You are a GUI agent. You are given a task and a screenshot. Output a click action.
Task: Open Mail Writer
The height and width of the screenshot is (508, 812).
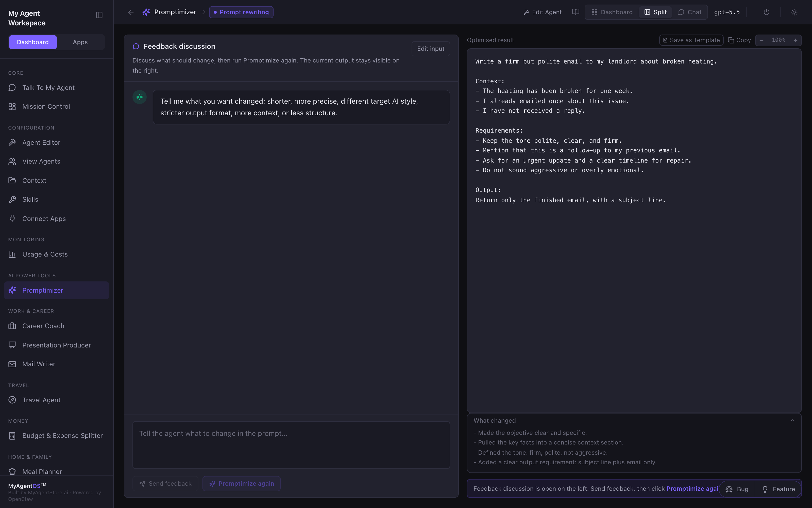coord(56,364)
